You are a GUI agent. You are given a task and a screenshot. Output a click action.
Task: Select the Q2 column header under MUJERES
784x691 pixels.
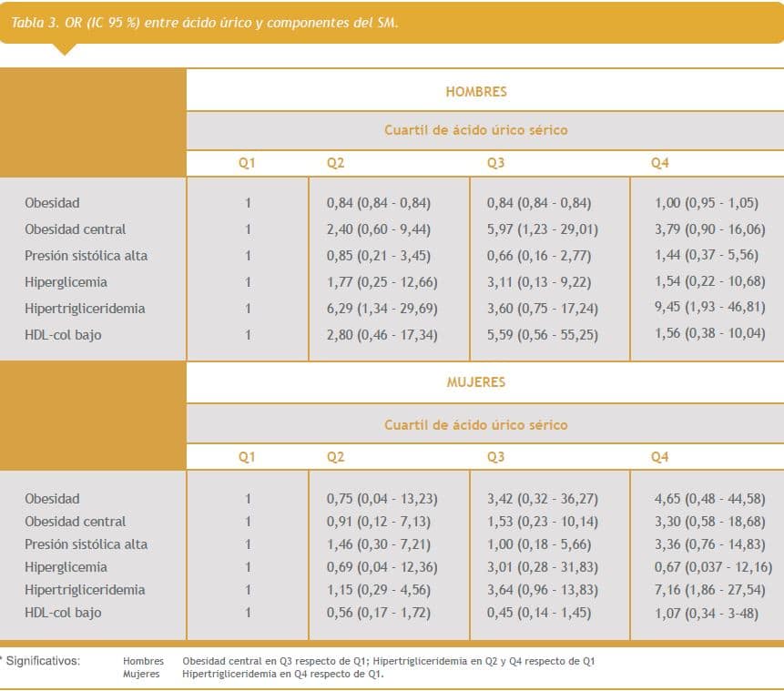point(335,457)
